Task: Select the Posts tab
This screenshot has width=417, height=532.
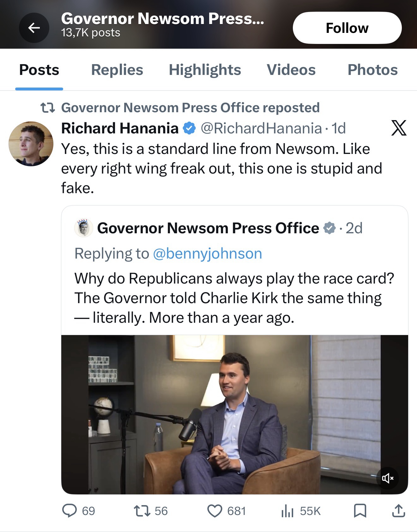Action: pos(39,70)
